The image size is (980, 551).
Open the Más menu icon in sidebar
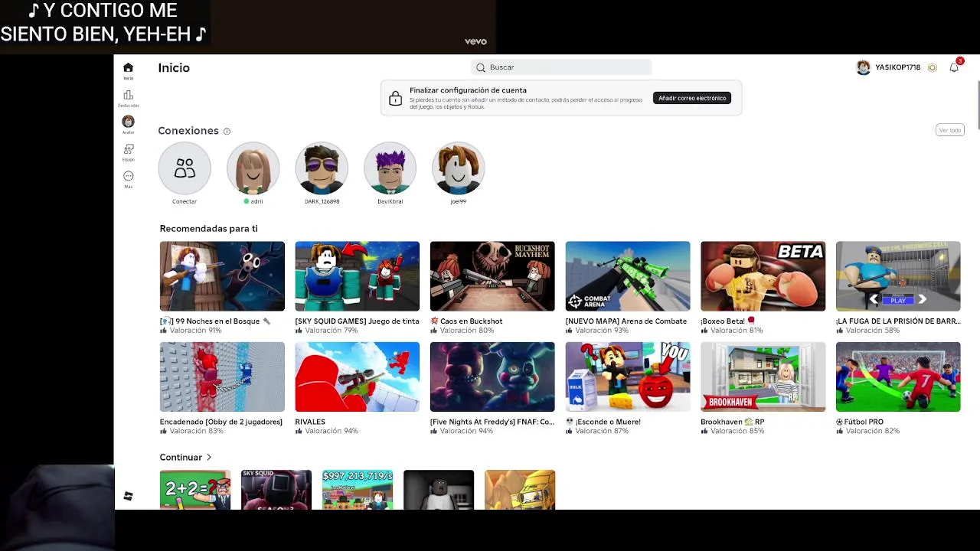click(x=128, y=176)
